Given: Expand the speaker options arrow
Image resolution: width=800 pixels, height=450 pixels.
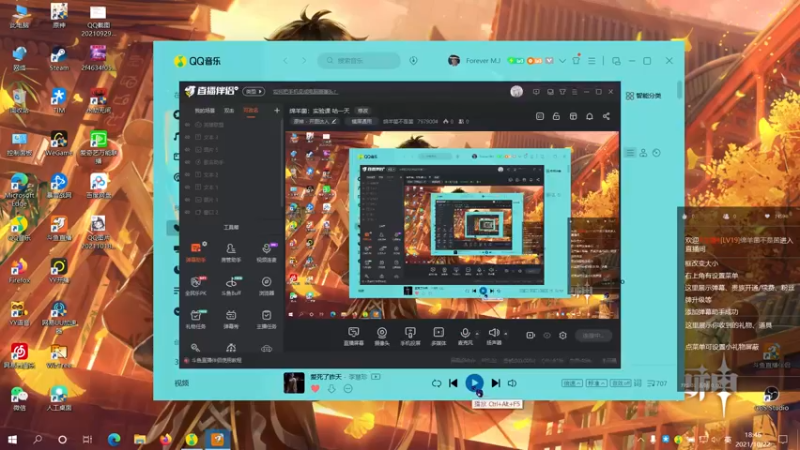Looking at the screenshot, I should (506, 334).
